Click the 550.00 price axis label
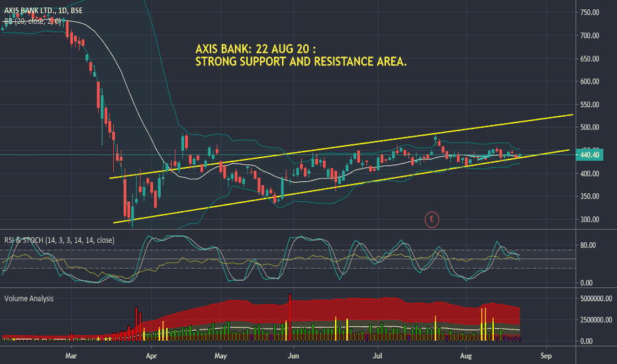The height and width of the screenshot is (364, 617). click(589, 105)
